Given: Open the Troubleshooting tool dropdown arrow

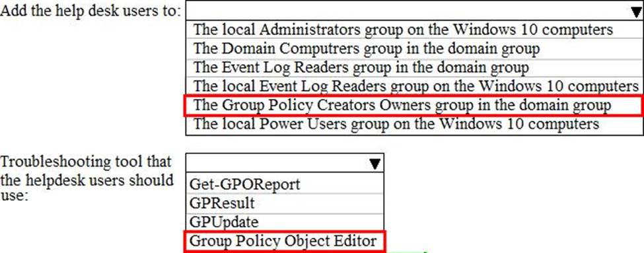Looking at the screenshot, I should pos(375,164).
